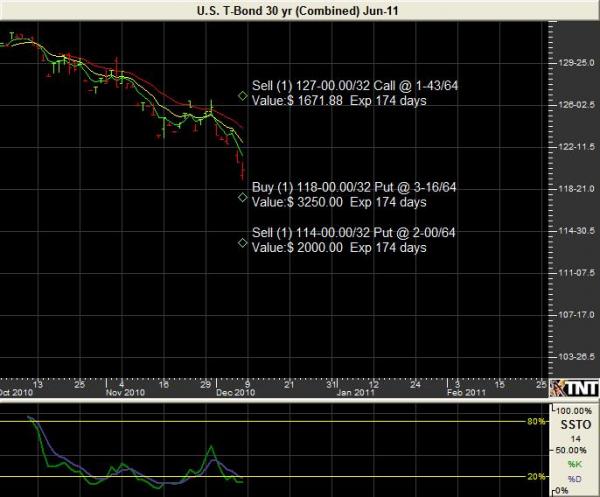Click the 103-26.5 price axis label
600x497 pixels.
pyautogui.click(x=574, y=356)
